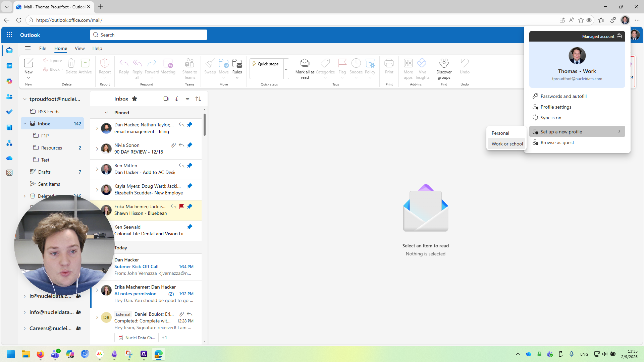Open the OneDrive cloud icon in the sidebar
Screen dimensions: 644x362
pos(9,158)
